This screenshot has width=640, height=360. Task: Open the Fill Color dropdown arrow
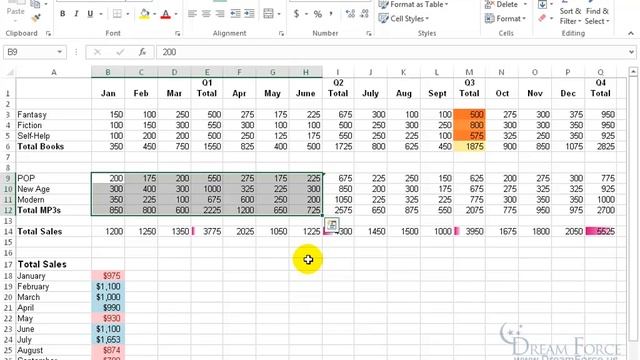coord(154,14)
